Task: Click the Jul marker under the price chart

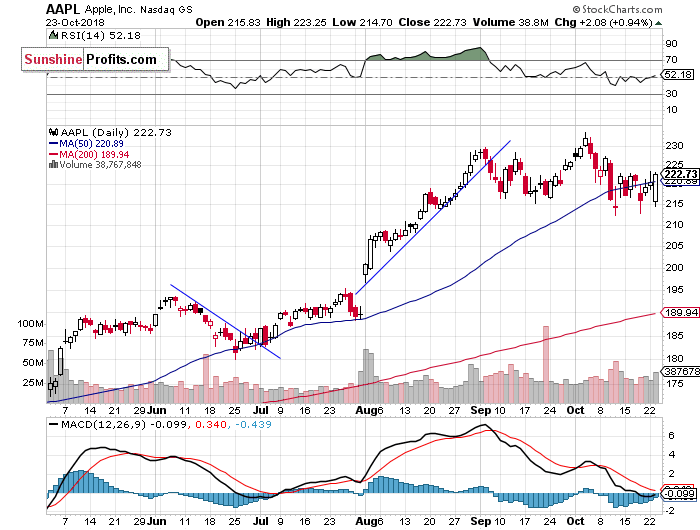Action: [x=261, y=410]
